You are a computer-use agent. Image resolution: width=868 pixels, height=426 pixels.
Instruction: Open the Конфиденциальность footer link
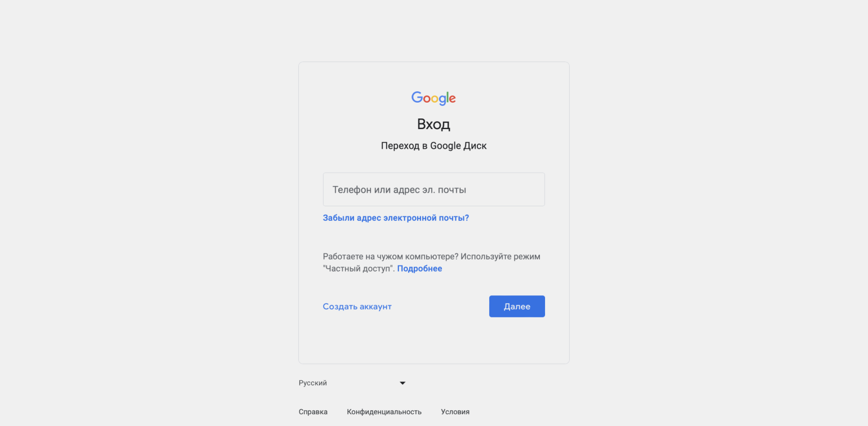tap(384, 412)
